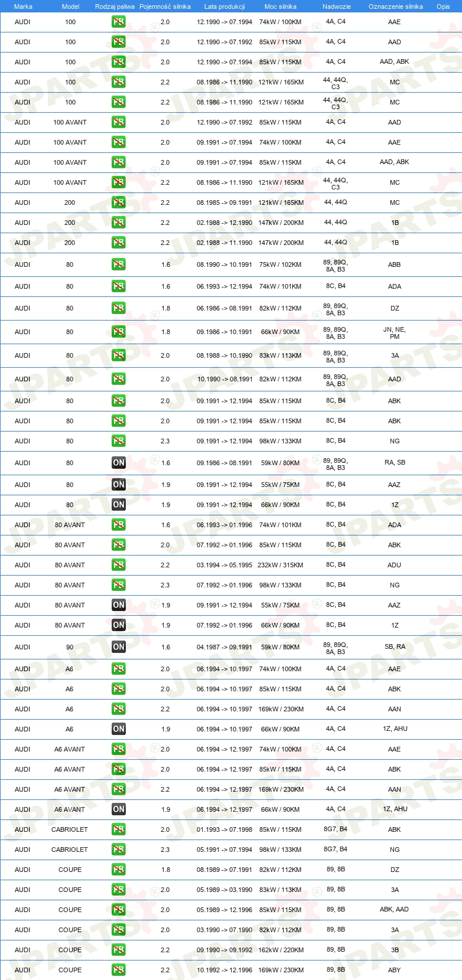Click the Opis column header
This screenshot has height=980, width=462.
point(443,6)
